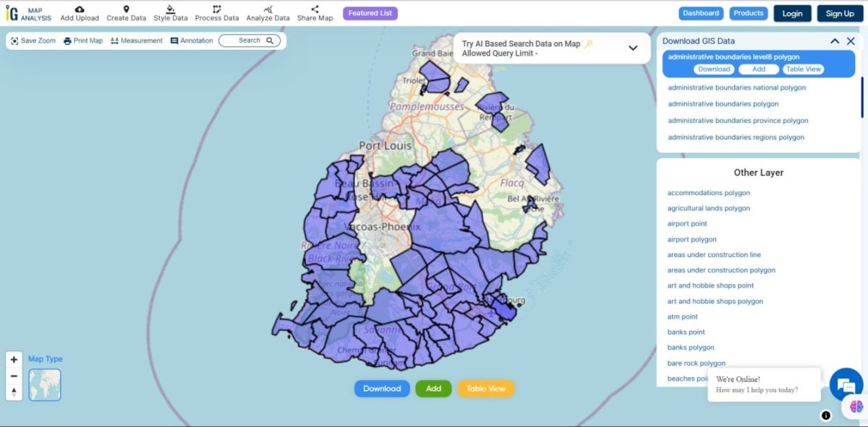The image size is (868, 427).
Task: Open the live chat bubble
Action: 845,386
